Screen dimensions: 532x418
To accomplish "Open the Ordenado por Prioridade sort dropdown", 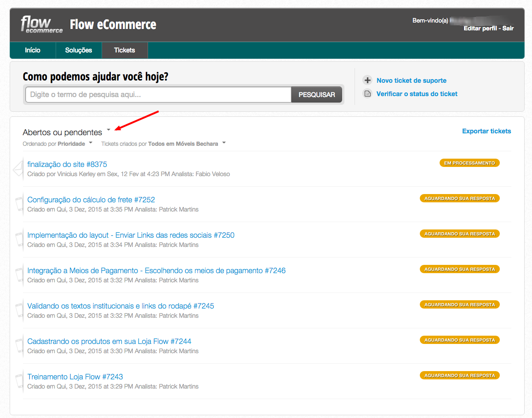I will [91, 143].
